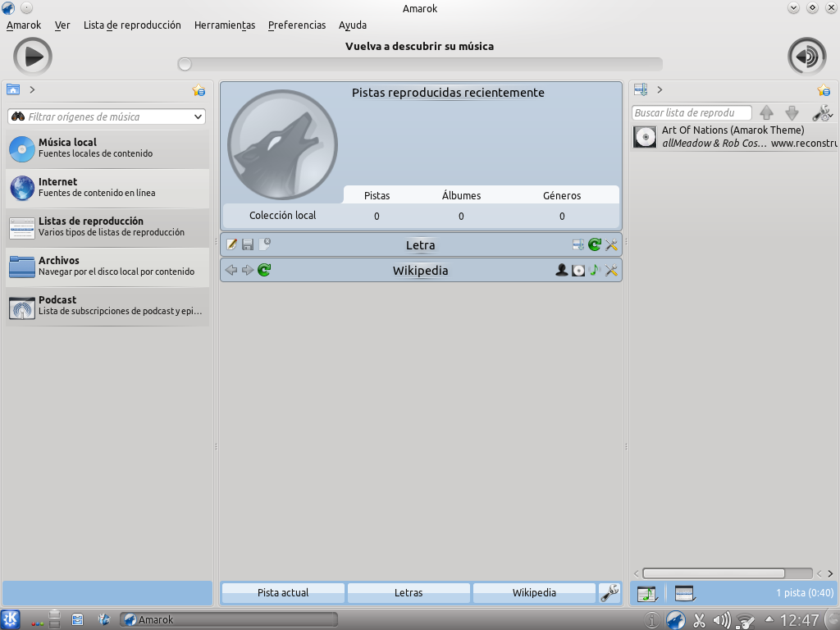Click the Colección local label

pos(282,216)
